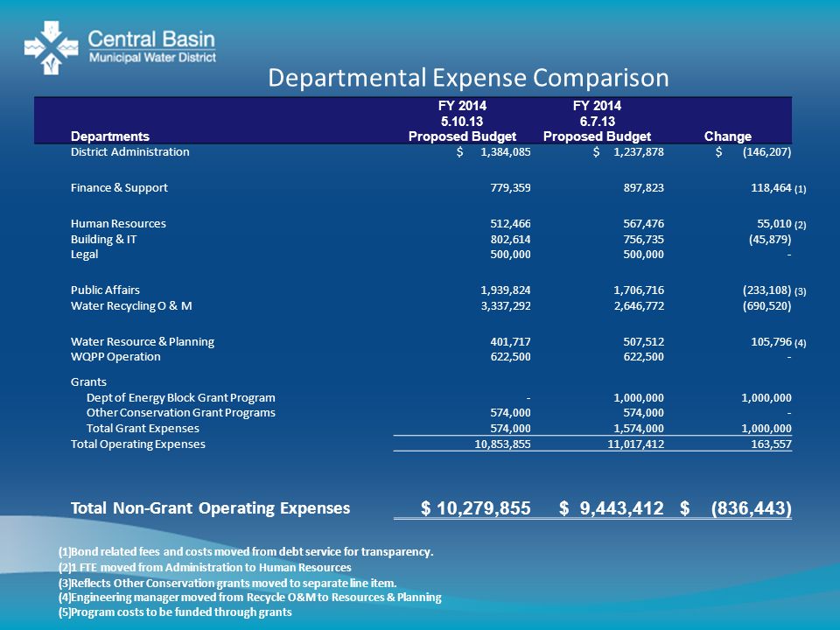The image size is (840, 630).
Task: Click the Central Basin logo icon
Action: click(x=52, y=47)
